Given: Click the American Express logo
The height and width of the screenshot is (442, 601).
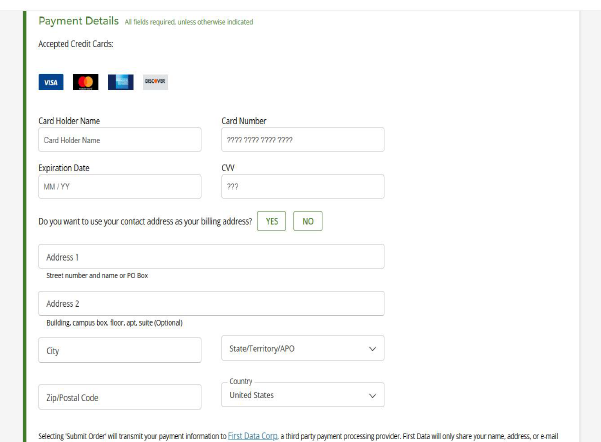Looking at the screenshot, I should click(121, 82).
